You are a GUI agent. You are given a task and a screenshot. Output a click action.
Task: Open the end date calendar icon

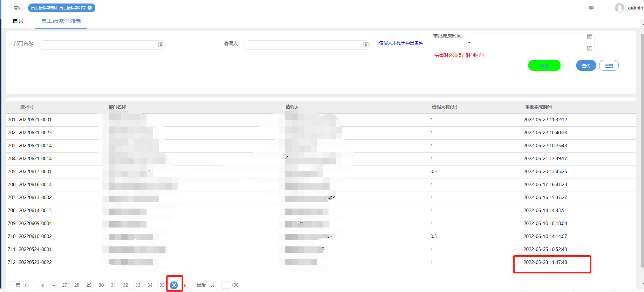pos(590,48)
